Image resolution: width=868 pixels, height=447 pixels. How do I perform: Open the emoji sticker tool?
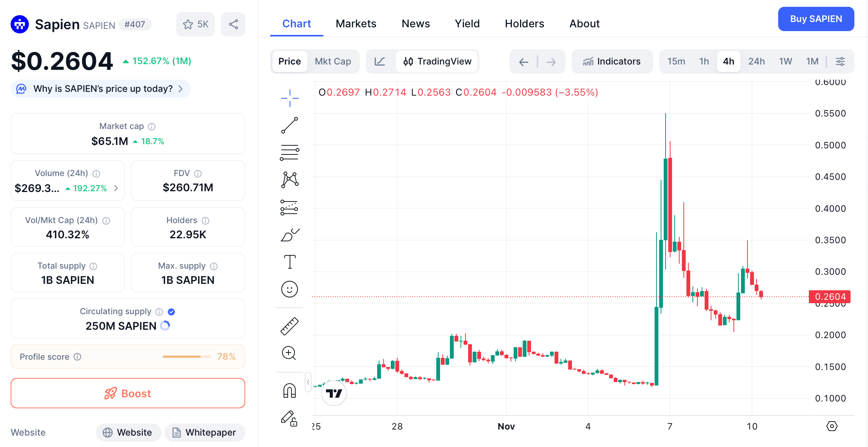(x=289, y=289)
